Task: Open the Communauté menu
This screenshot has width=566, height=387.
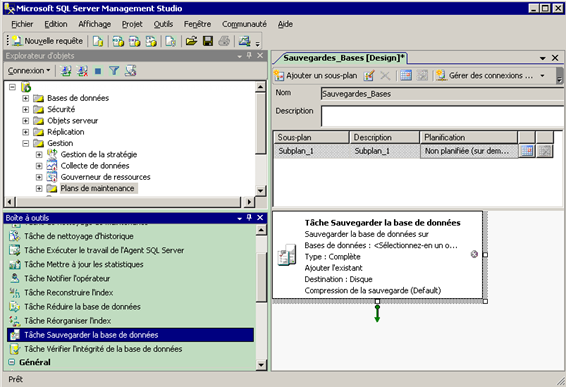Action: tap(244, 24)
